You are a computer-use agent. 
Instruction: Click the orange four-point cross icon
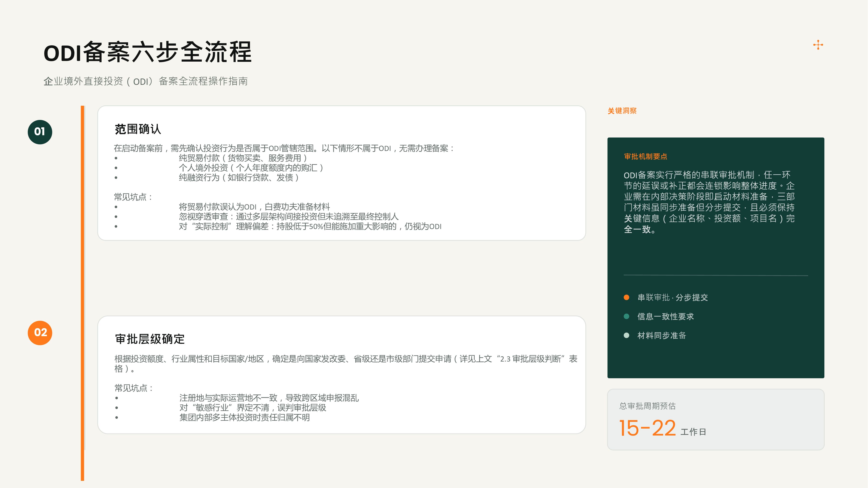[x=818, y=45]
